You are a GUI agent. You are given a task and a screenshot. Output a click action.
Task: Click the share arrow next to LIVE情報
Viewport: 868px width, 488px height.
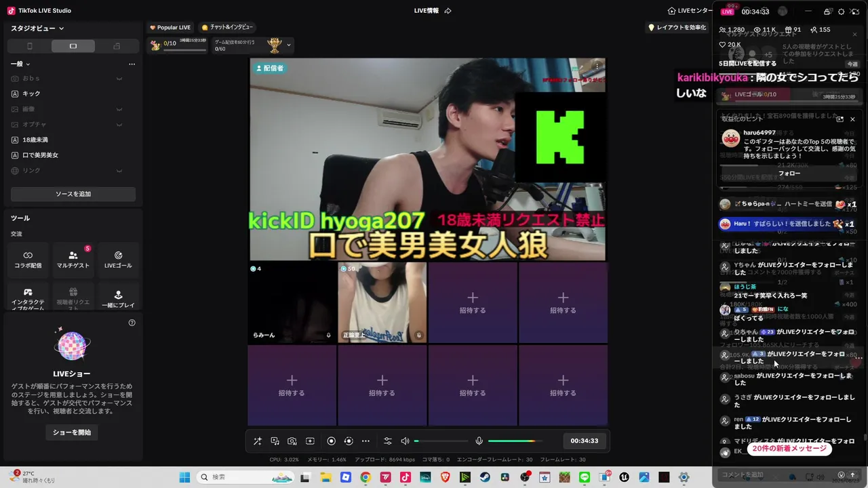coord(448,11)
